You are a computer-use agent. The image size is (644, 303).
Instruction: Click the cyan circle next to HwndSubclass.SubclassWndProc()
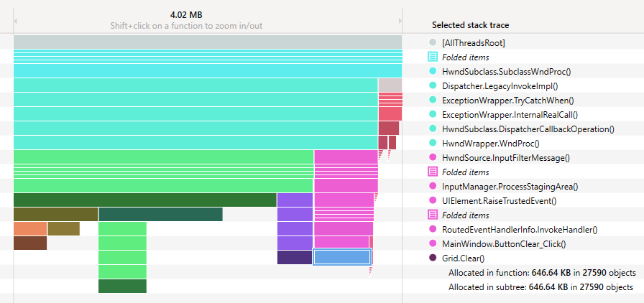tap(433, 71)
